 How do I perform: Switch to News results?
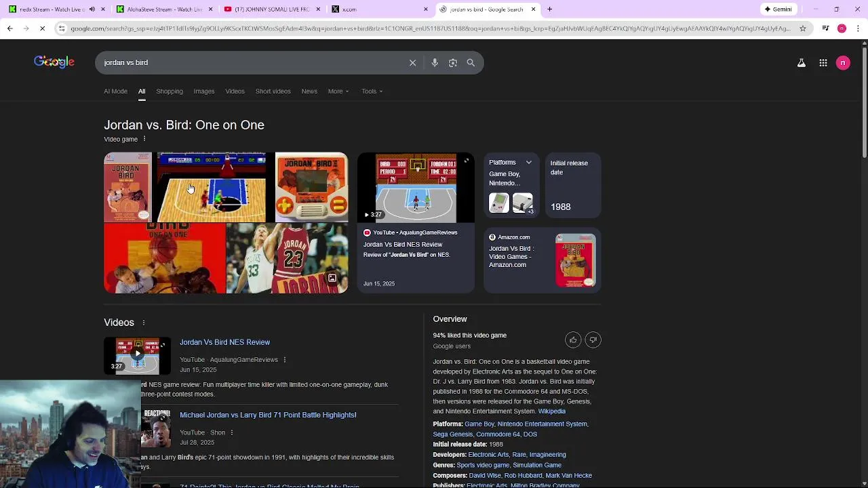309,91
